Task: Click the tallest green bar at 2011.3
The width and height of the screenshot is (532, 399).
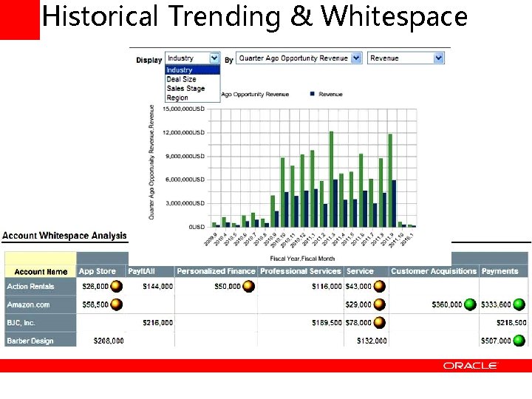Action: [x=332, y=179]
